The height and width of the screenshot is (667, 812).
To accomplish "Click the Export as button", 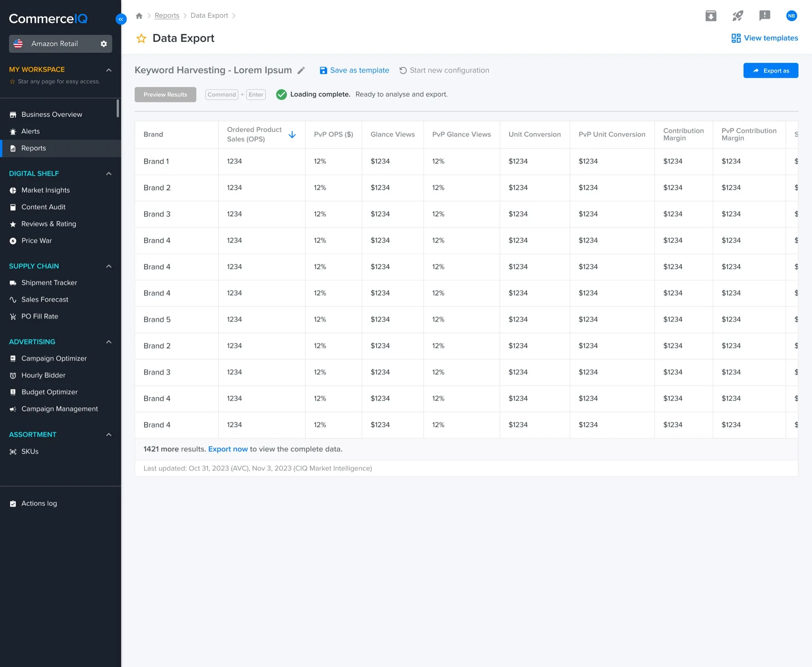I will 771,71.
